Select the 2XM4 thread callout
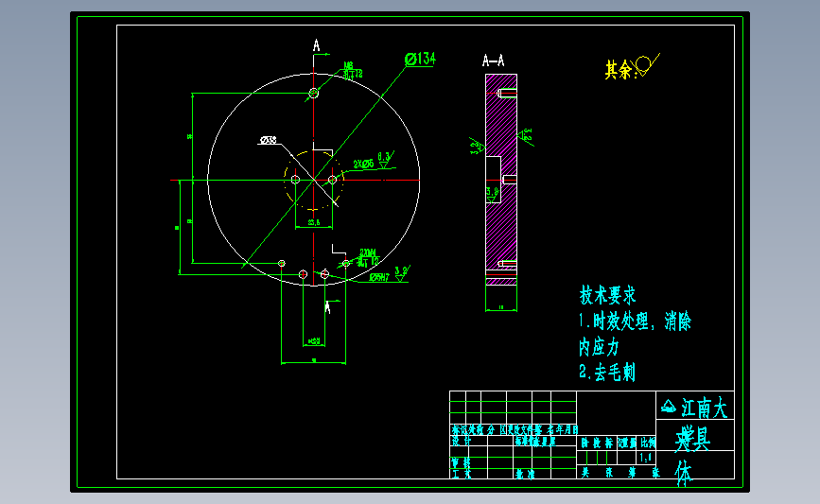The height and width of the screenshot is (504, 820). pos(369,257)
